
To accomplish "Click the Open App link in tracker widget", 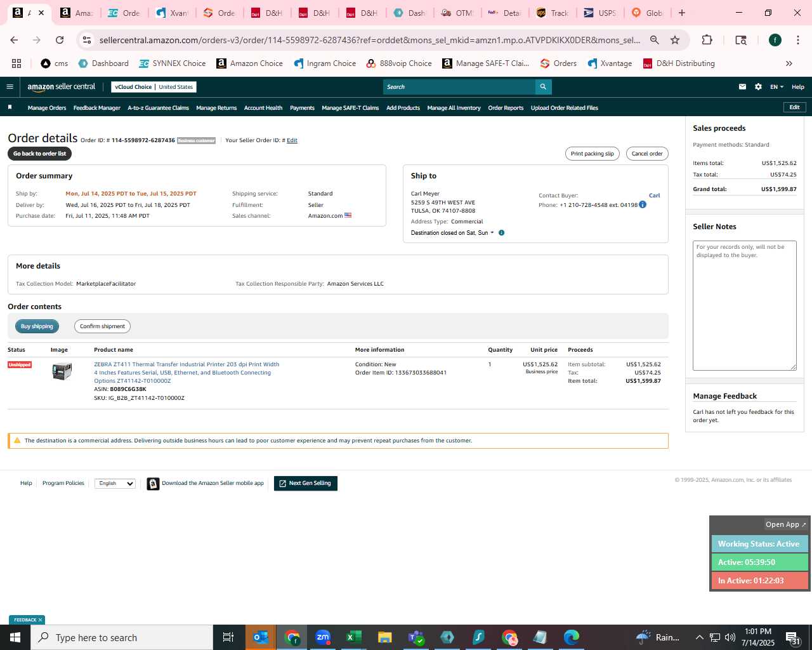I will (x=785, y=524).
